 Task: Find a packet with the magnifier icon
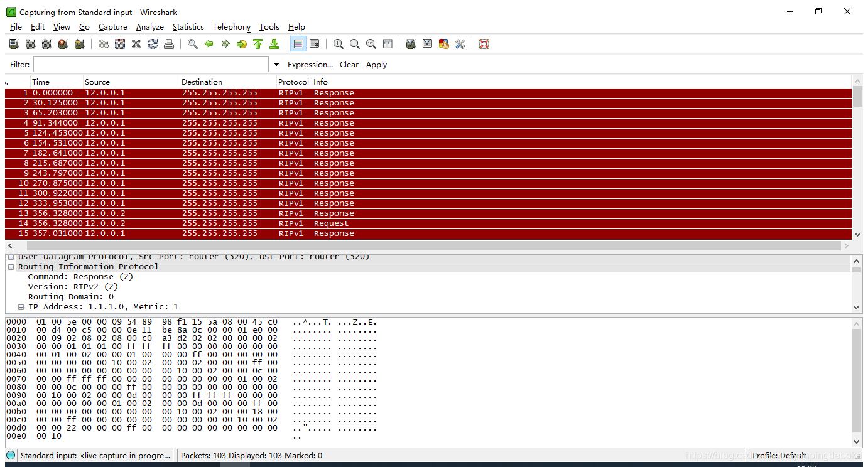193,44
